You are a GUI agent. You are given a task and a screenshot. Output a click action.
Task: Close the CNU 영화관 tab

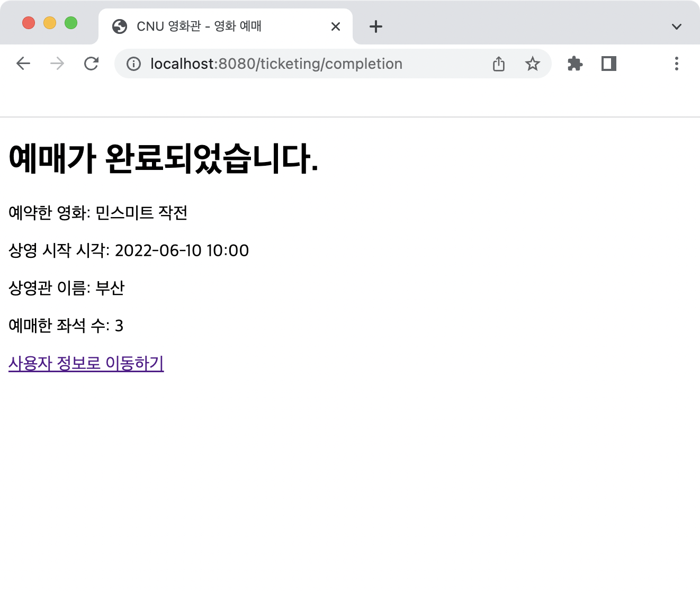[335, 26]
